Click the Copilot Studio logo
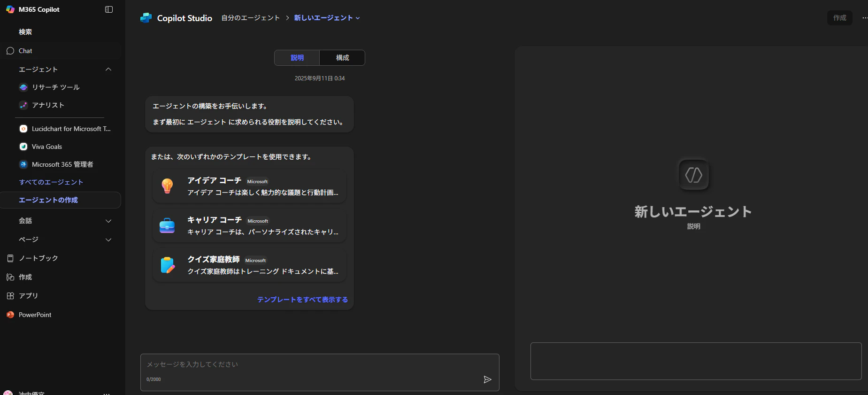The image size is (868, 395). click(x=146, y=18)
